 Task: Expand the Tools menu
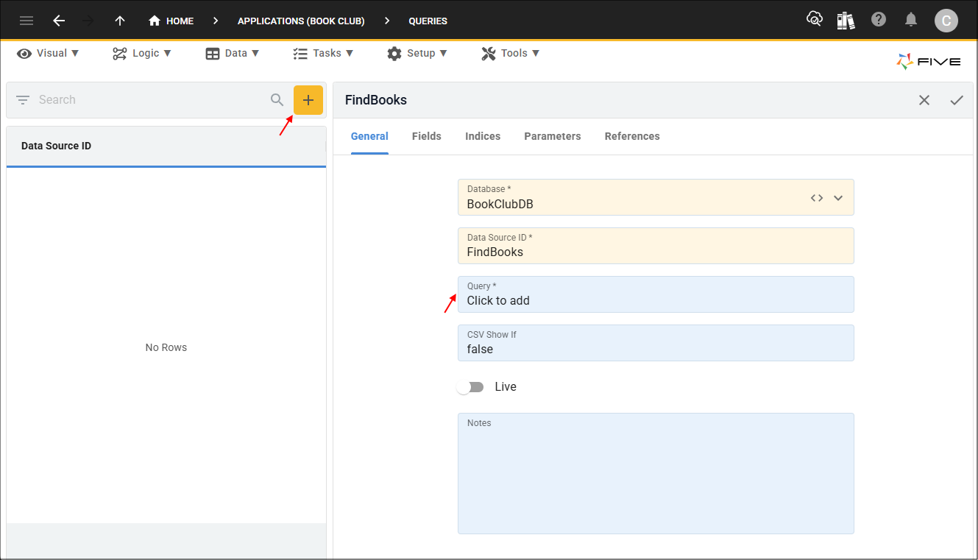[x=510, y=53]
